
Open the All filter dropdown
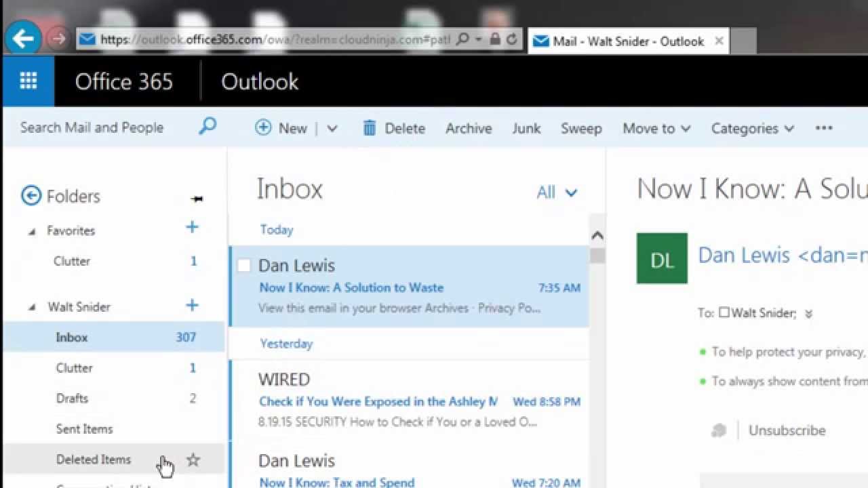coord(557,192)
